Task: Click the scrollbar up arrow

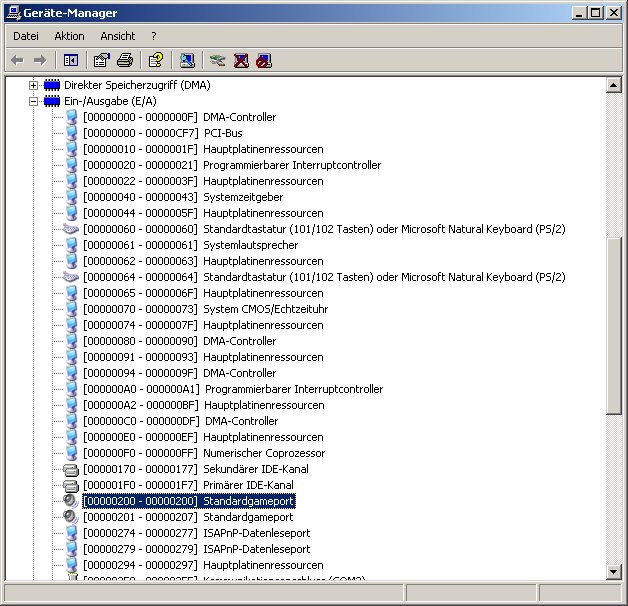Action: 614,85
